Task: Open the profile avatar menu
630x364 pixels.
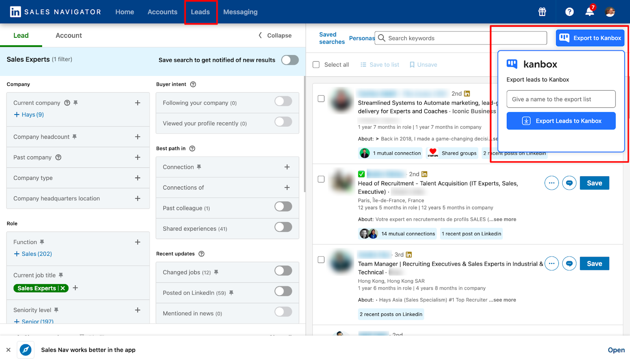Action: pos(610,12)
